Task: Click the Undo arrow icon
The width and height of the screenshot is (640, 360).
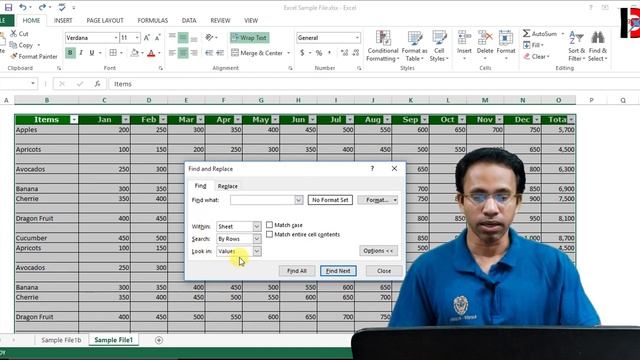Action: [x=23, y=7]
